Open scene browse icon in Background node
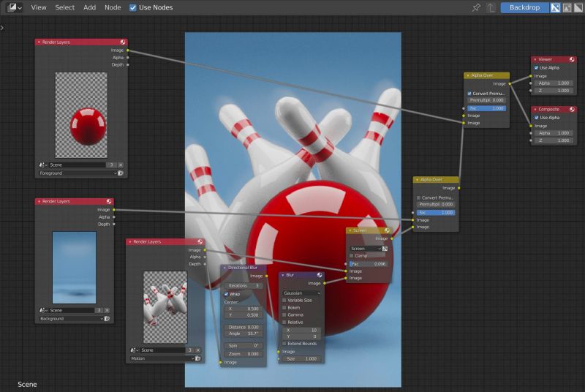The image size is (585, 392). (43, 310)
